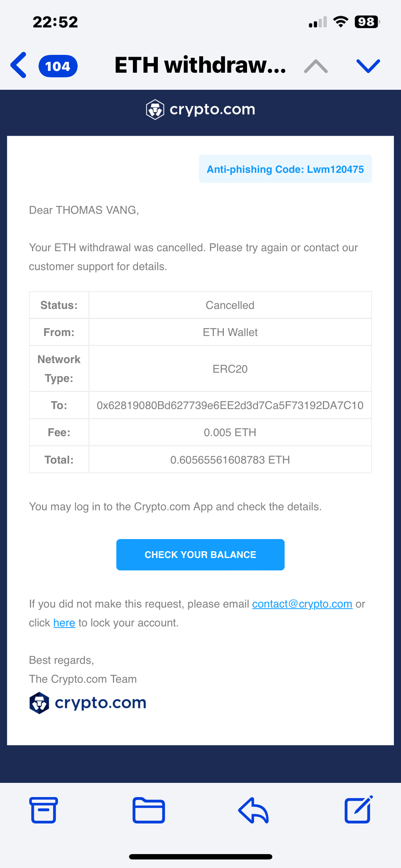Tap the destination wallet address in To row
The width and height of the screenshot is (401, 868).
[x=230, y=405]
